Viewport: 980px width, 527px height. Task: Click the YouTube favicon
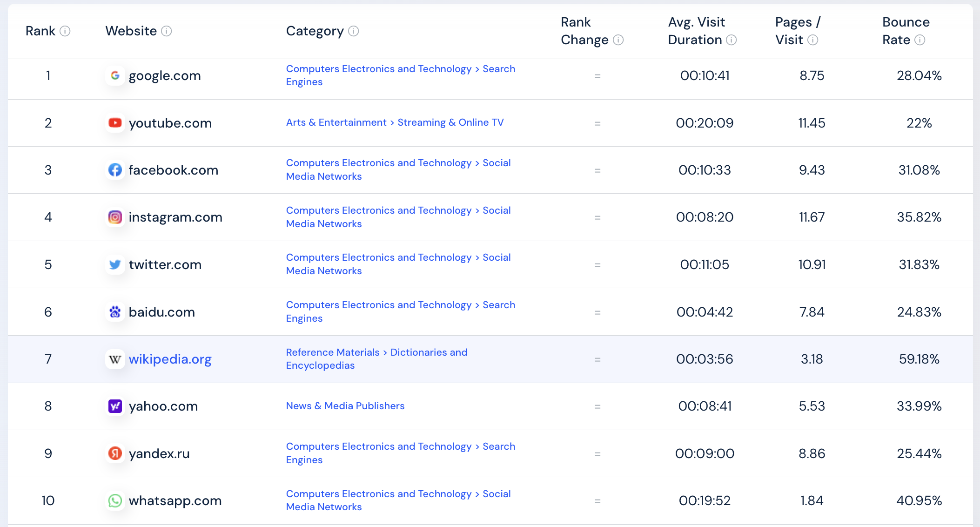pos(115,123)
